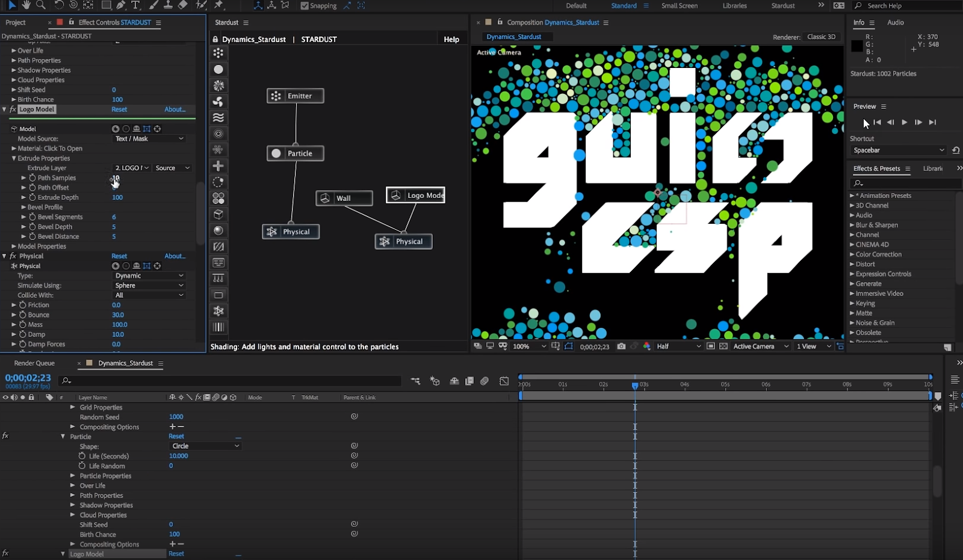Select the Default workspace

[576, 5]
